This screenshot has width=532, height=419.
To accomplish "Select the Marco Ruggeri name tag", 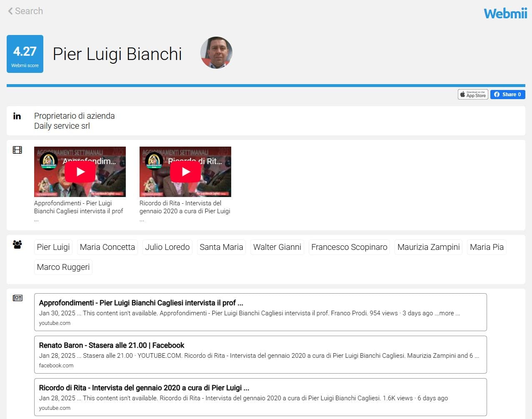I will point(63,267).
